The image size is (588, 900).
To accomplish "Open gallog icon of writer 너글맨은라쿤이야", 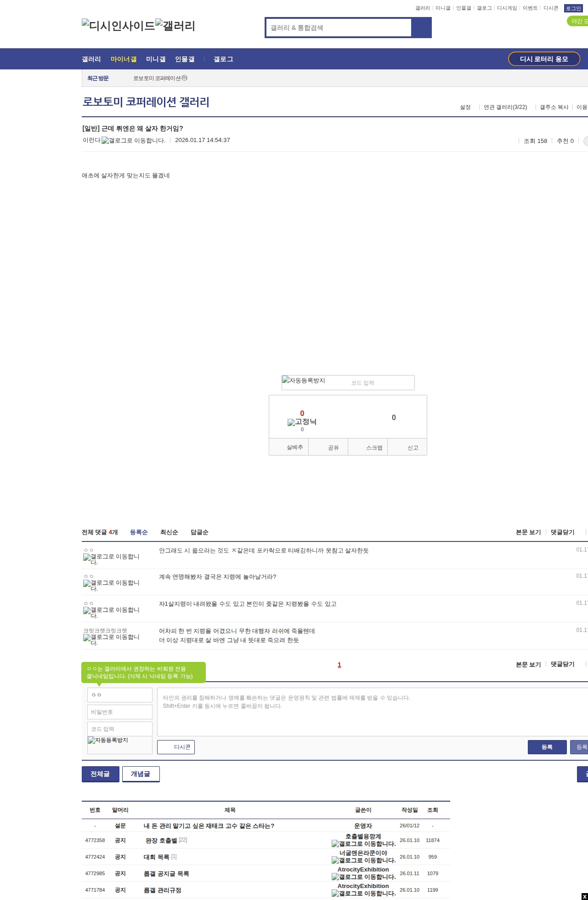I will pos(364,860).
